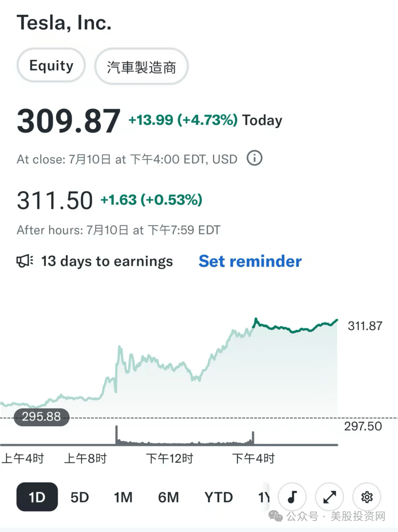The width and height of the screenshot is (398, 532).
Task: Show the 6M price chart
Action: pyautogui.click(x=168, y=497)
